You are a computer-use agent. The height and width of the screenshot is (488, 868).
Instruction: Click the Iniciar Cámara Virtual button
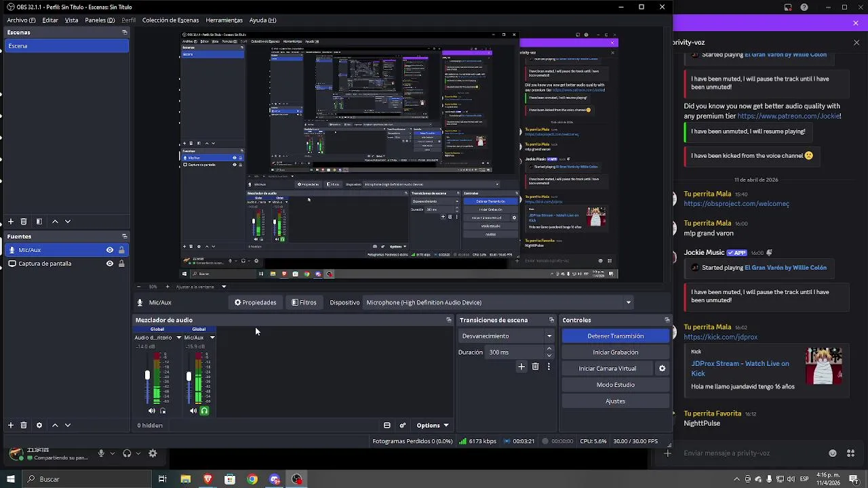607,369
